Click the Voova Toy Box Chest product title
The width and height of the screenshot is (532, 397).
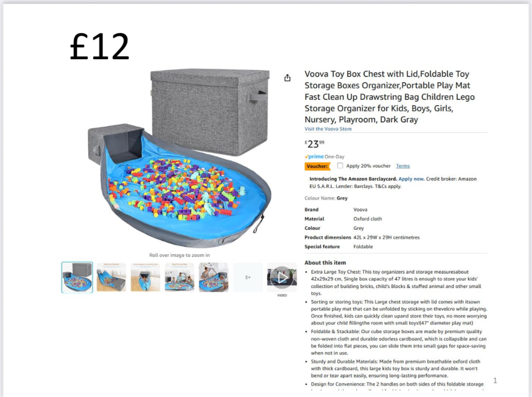click(389, 97)
